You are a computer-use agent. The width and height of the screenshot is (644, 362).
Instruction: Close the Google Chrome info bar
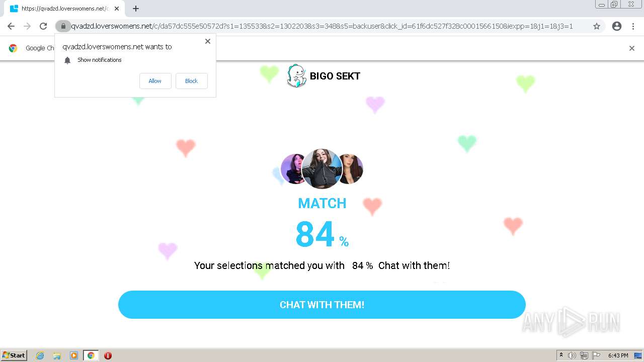point(632,48)
